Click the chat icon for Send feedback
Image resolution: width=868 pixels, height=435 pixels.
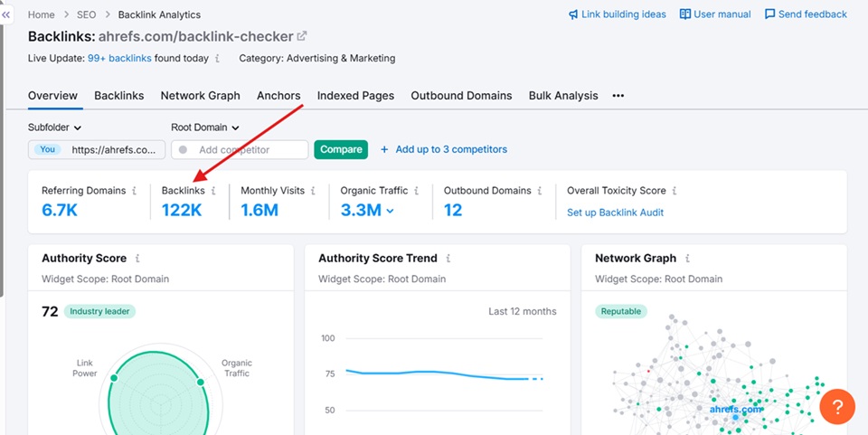pos(770,14)
